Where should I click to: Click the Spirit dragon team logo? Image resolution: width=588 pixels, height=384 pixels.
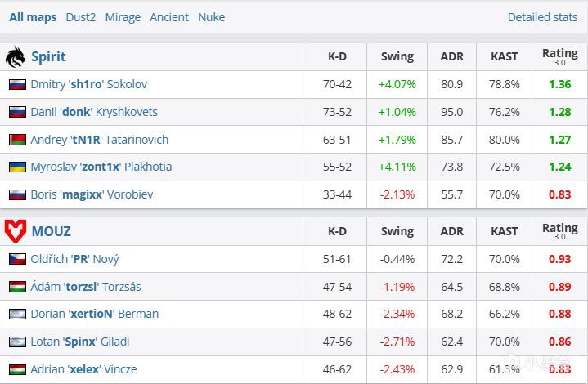point(16,57)
